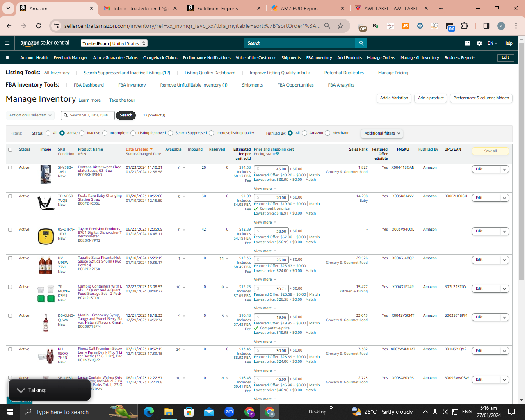Select the Inactive status filter
This screenshot has width=525, height=420.
click(x=82, y=133)
